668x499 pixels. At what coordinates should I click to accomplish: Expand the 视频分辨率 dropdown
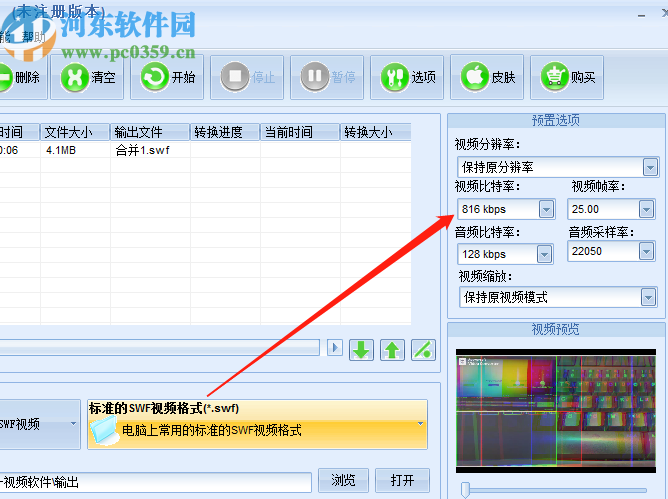(x=650, y=167)
